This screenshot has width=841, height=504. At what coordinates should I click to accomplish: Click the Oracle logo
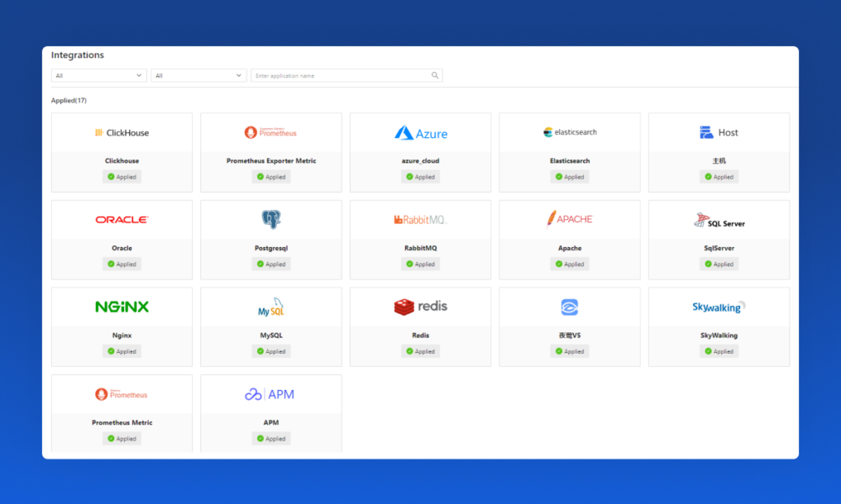pyautogui.click(x=122, y=220)
